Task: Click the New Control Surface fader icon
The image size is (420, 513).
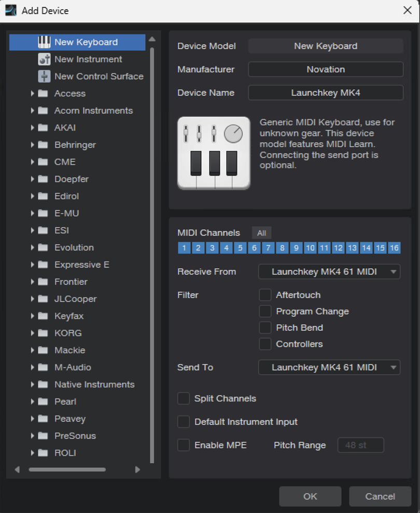Action: [44, 76]
